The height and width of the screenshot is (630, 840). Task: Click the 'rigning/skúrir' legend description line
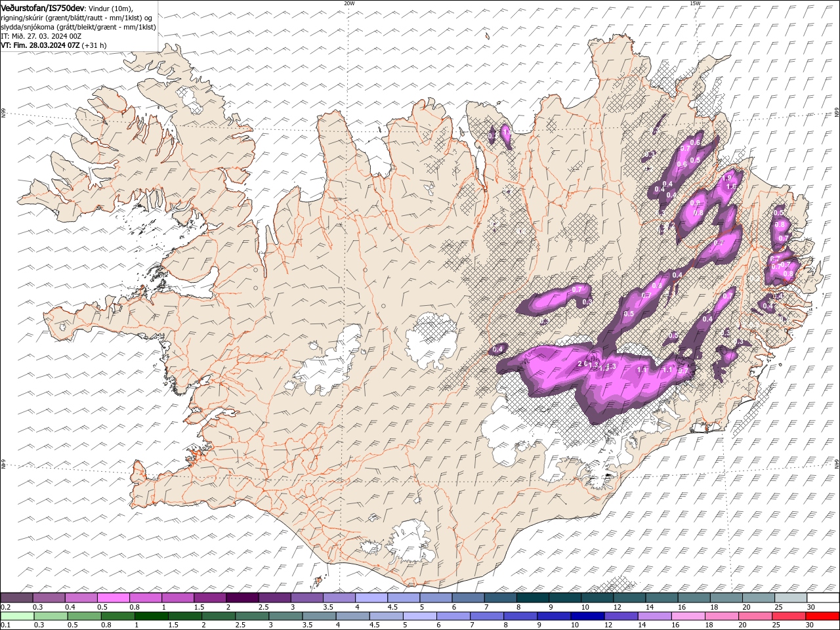[x=77, y=18]
